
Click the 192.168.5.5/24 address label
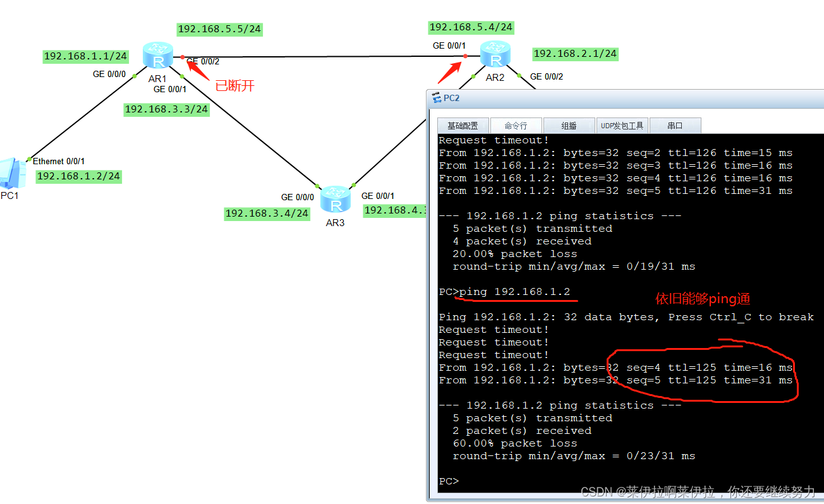219,29
